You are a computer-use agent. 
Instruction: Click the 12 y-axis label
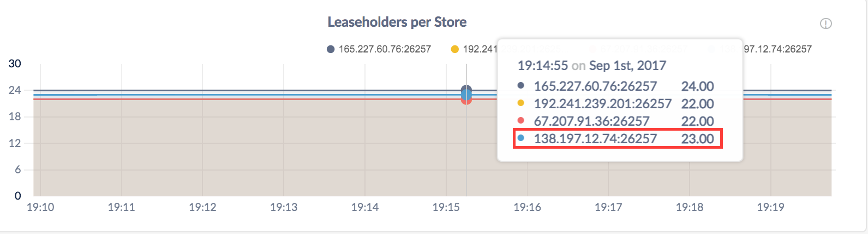coord(15,143)
